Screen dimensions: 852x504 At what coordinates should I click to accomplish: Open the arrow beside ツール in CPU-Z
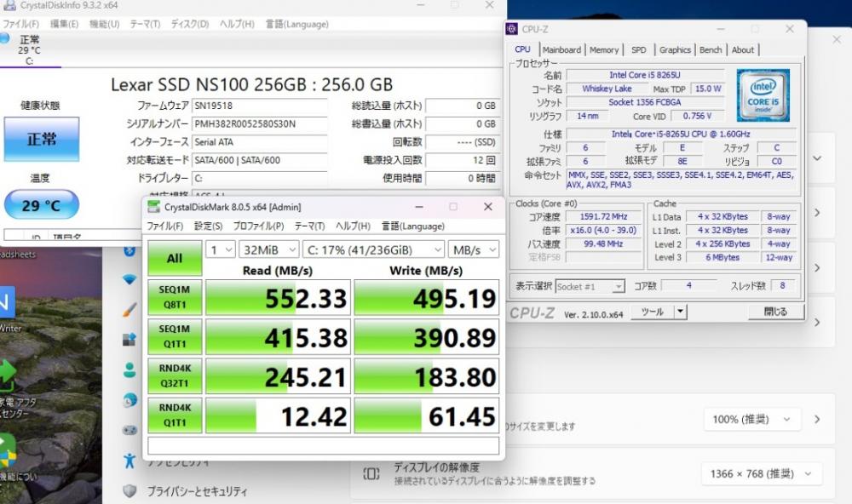coord(680,312)
